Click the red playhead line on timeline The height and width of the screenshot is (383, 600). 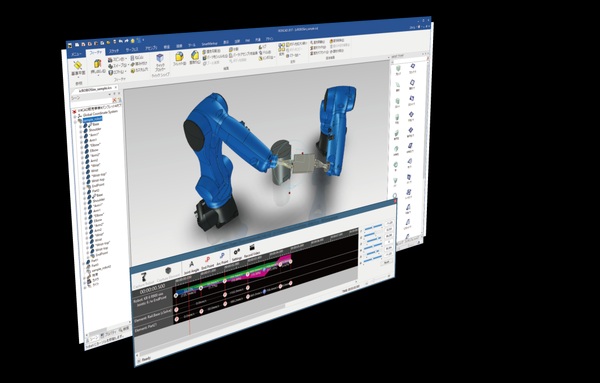pos(189,306)
